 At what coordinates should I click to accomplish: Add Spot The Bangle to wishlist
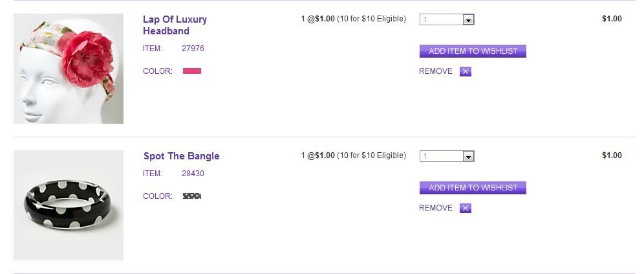(473, 188)
